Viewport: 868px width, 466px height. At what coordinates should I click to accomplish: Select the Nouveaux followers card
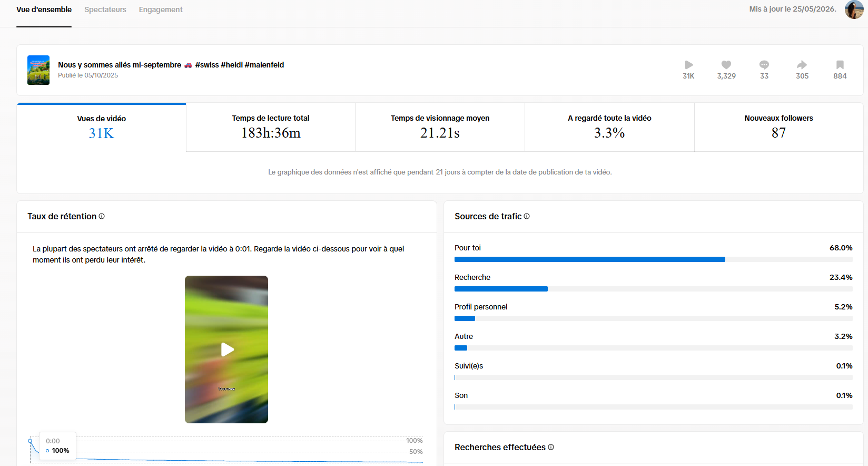779,127
